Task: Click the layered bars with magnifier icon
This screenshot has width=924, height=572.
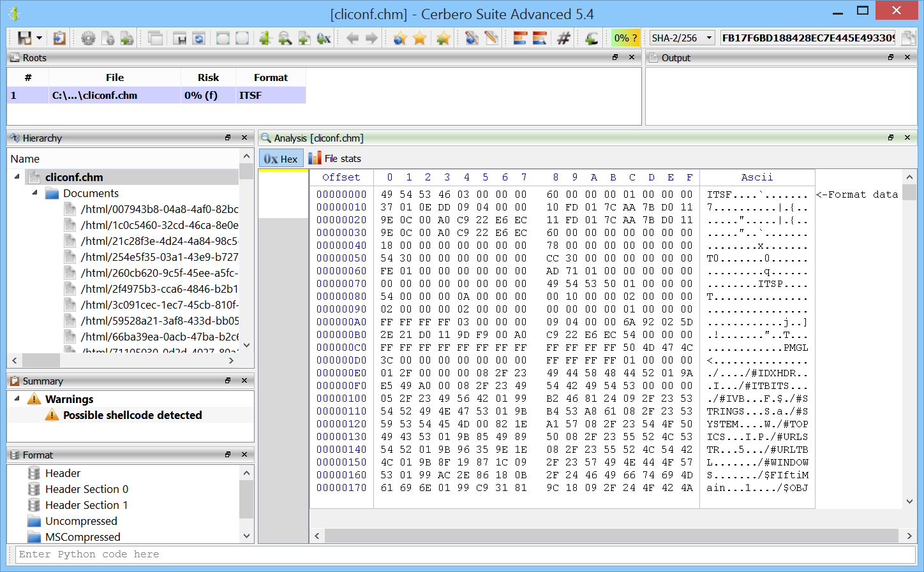Action: (540, 38)
